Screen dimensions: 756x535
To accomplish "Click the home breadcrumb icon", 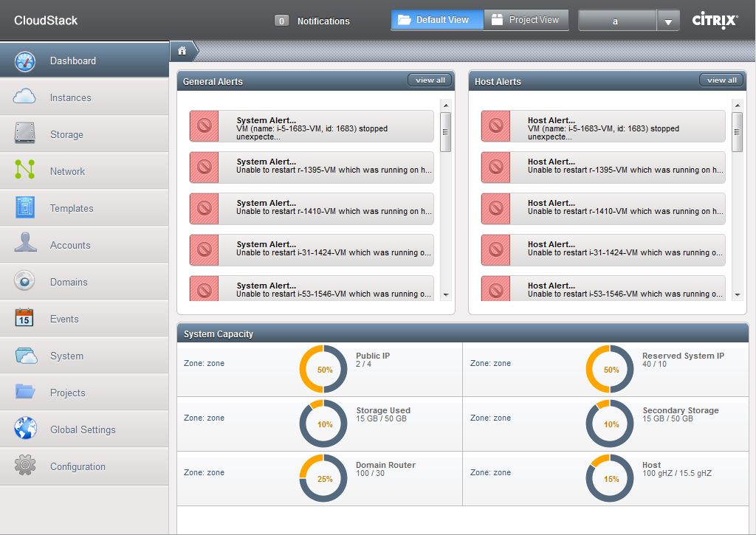I will tap(182, 51).
